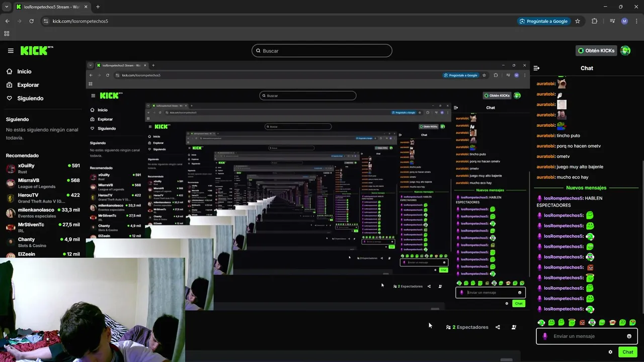The width and height of the screenshot is (644, 362).
Task: Toggle the outermost Kick sidebar hamburger menu
Action: point(11,51)
